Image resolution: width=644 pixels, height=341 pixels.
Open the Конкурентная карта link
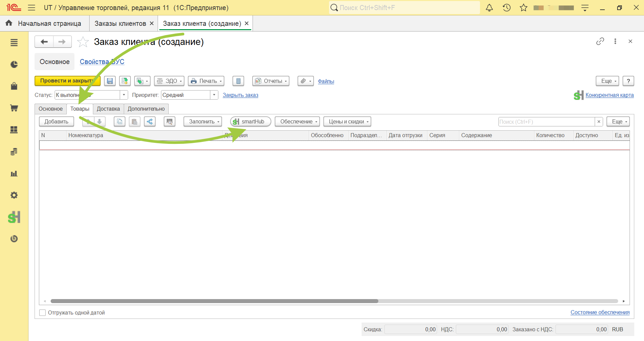pyautogui.click(x=609, y=95)
